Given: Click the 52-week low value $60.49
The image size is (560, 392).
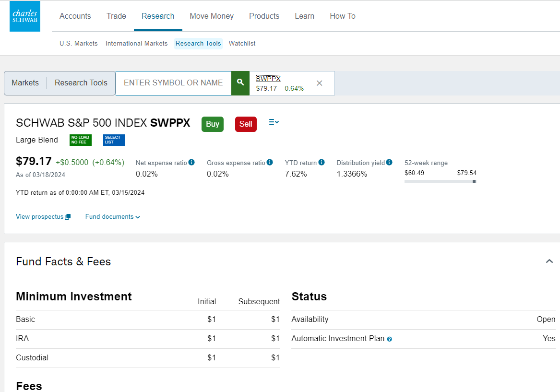Looking at the screenshot, I should 414,173.
